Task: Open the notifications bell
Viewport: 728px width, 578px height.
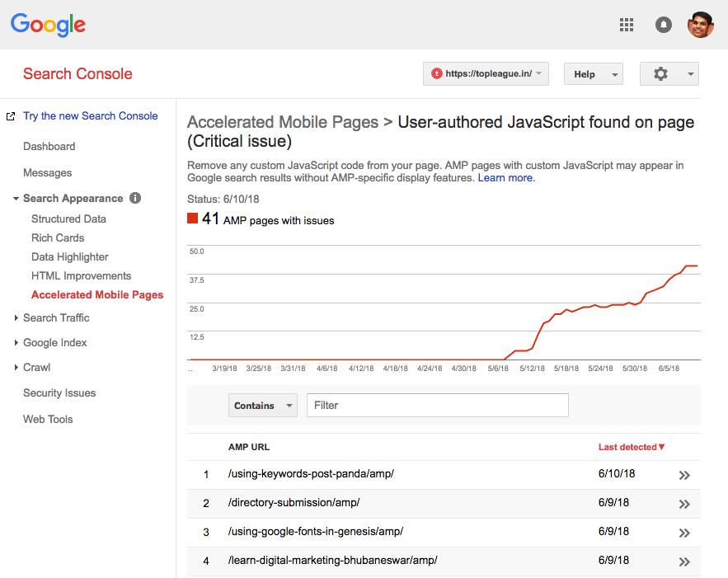Action: [x=664, y=25]
